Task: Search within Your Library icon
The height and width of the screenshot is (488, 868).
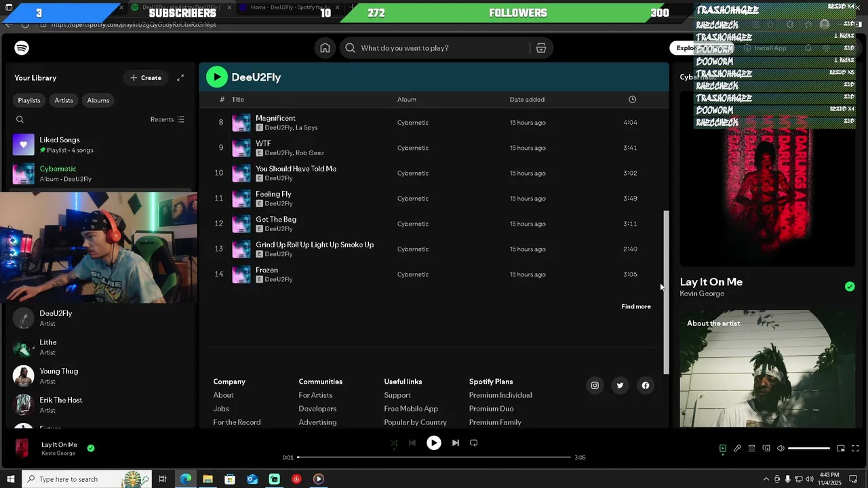Action: click(x=20, y=119)
